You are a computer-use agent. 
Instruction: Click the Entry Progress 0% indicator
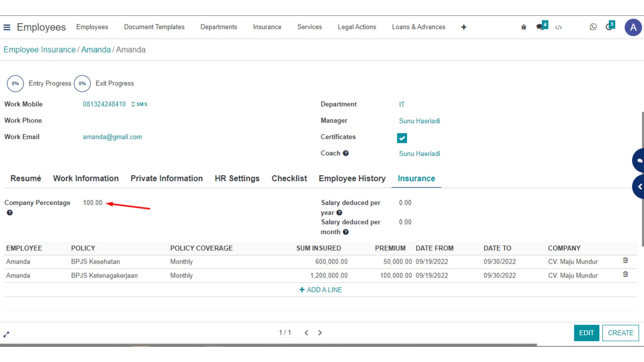(x=15, y=83)
